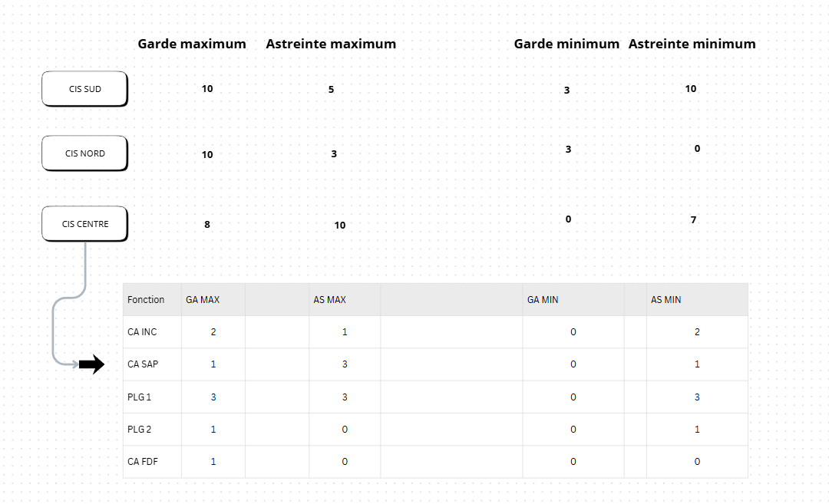This screenshot has height=504, width=829.
Task: Select the CIS CENTRE box
Action: click(84, 224)
